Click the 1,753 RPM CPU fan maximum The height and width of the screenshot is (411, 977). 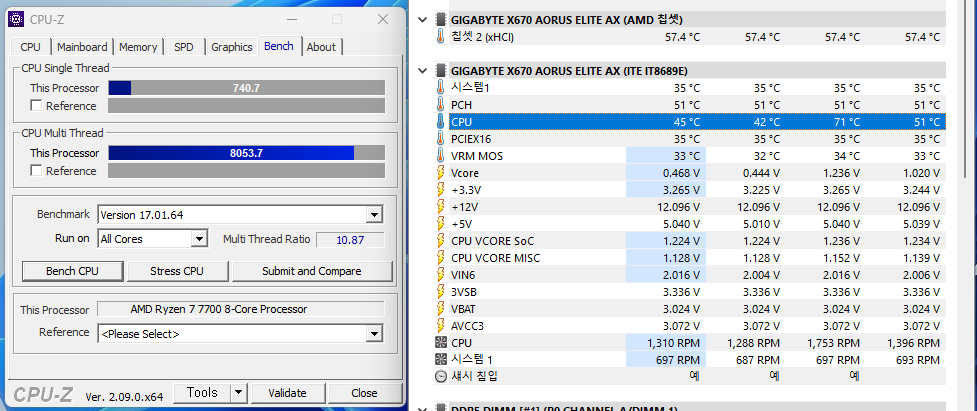[834, 342]
